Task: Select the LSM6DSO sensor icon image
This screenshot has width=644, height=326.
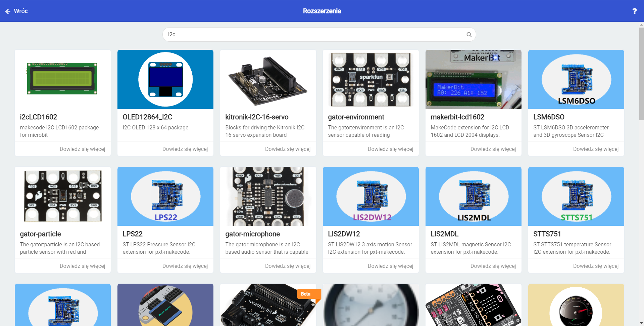Action: point(576,79)
